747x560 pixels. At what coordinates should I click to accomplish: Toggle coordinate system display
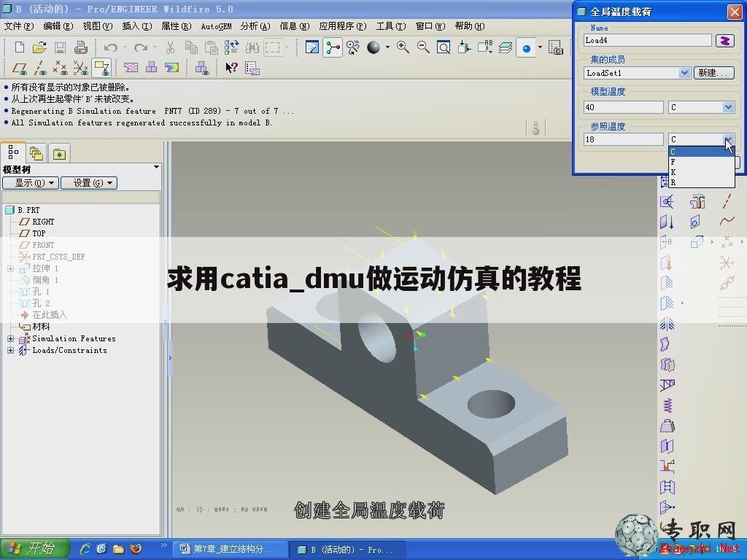click(81, 68)
